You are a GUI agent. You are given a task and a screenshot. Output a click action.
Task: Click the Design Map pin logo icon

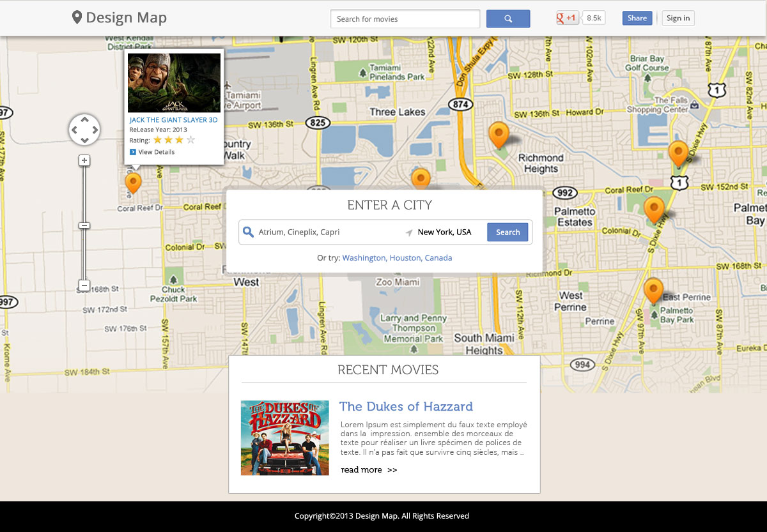tap(77, 17)
